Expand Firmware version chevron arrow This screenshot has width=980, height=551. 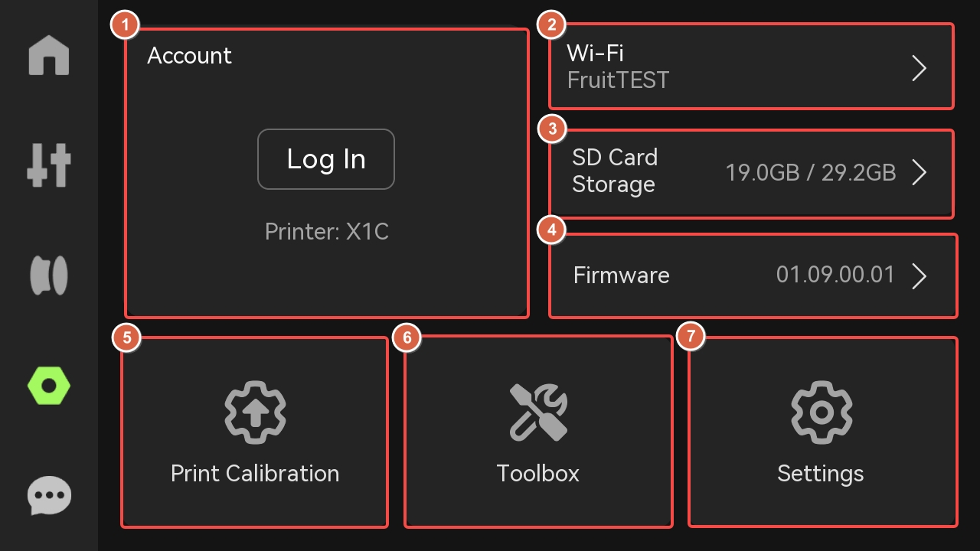pos(920,275)
